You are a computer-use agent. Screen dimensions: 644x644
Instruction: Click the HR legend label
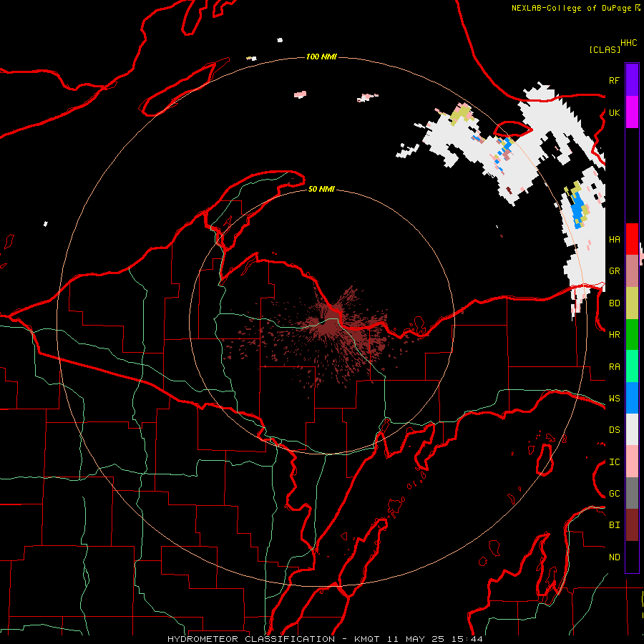coord(614,334)
